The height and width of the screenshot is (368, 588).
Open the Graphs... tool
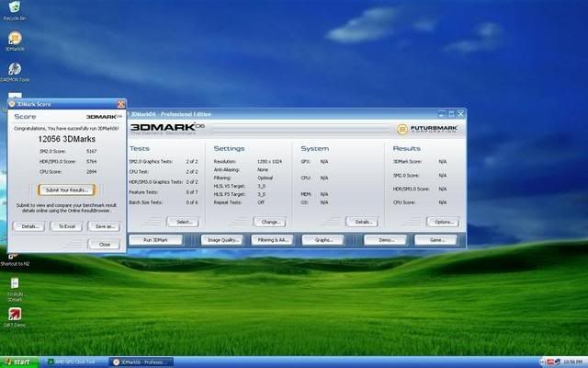coord(322,240)
